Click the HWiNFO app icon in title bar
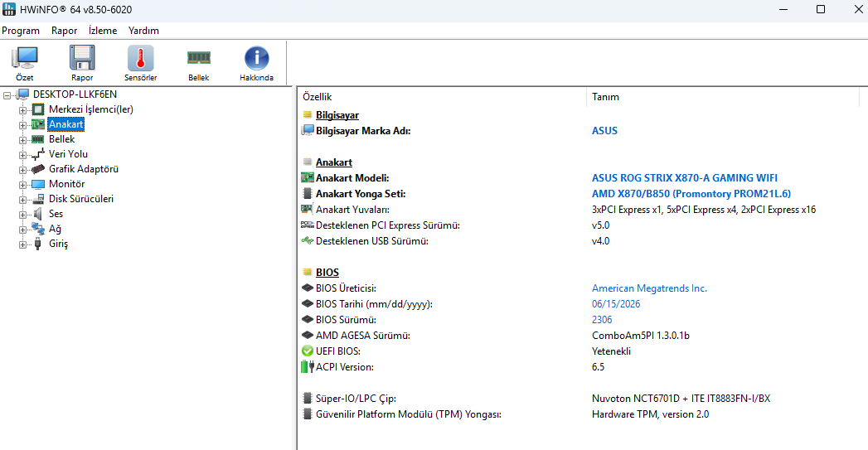This screenshot has width=868, height=450. pos(9,9)
